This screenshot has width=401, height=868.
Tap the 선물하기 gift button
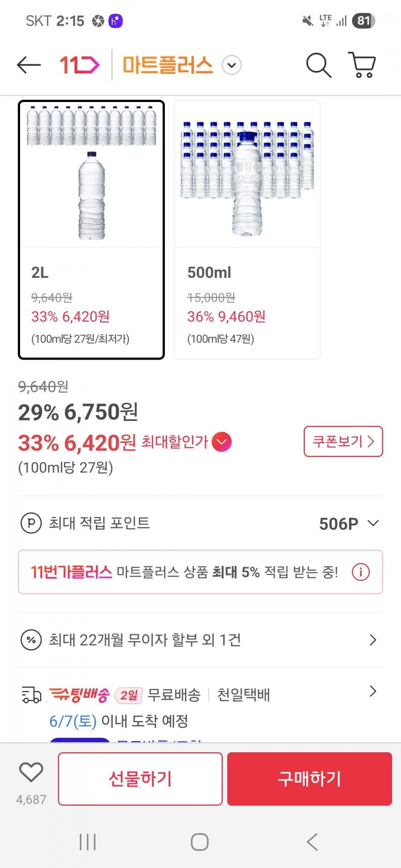point(140,779)
